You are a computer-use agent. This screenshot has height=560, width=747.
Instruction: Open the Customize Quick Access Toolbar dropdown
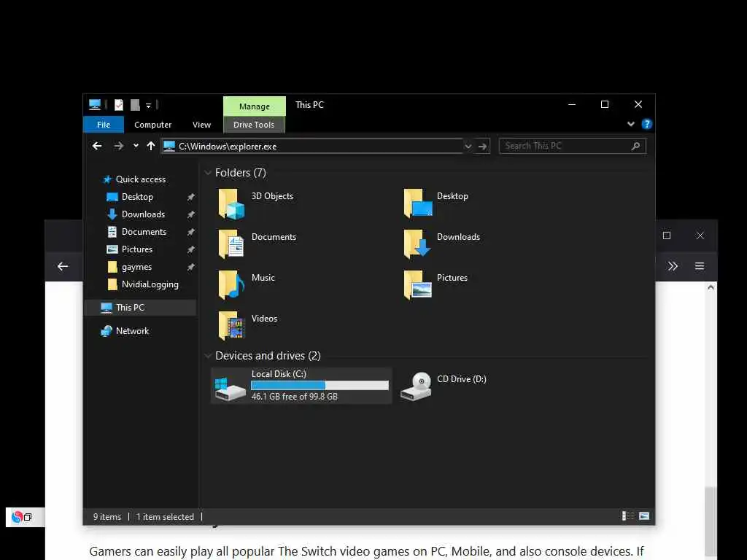tap(148, 105)
